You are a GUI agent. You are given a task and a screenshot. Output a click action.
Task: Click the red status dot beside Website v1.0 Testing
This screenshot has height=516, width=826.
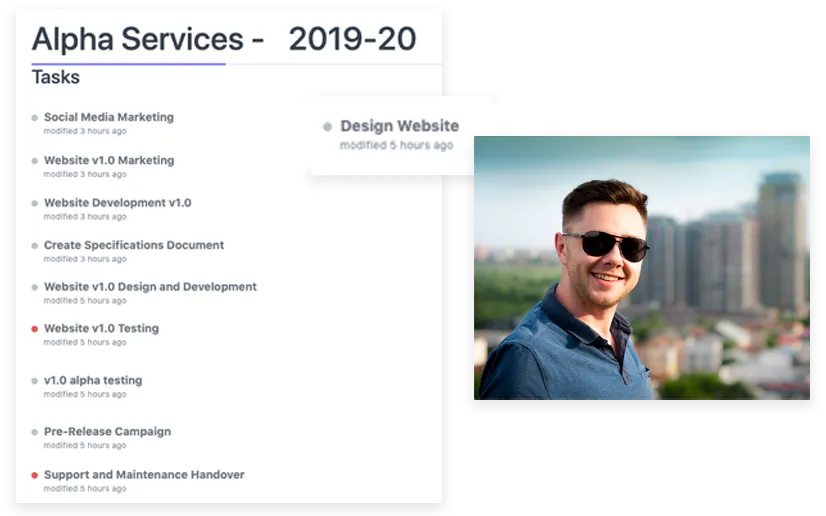[x=35, y=329]
